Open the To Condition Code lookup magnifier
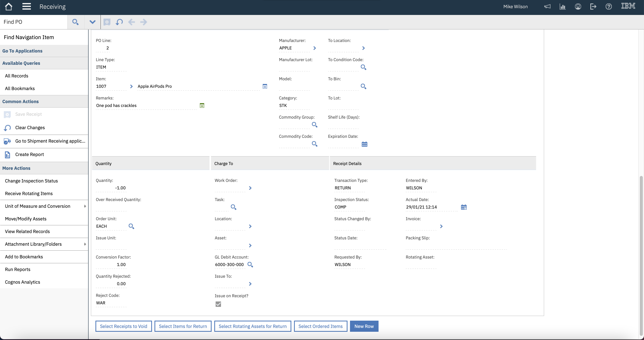The width and height of the screenshot is (644, 340). tap(363, 67)
